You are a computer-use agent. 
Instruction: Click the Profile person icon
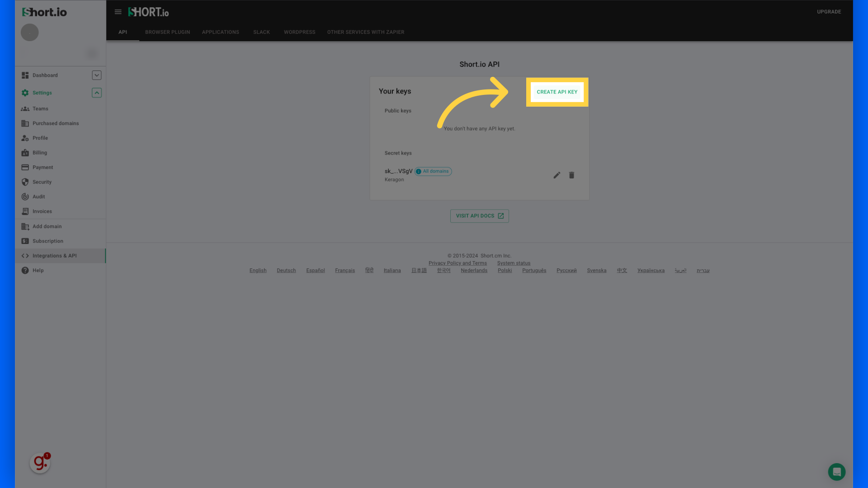(x=25, y=138)
